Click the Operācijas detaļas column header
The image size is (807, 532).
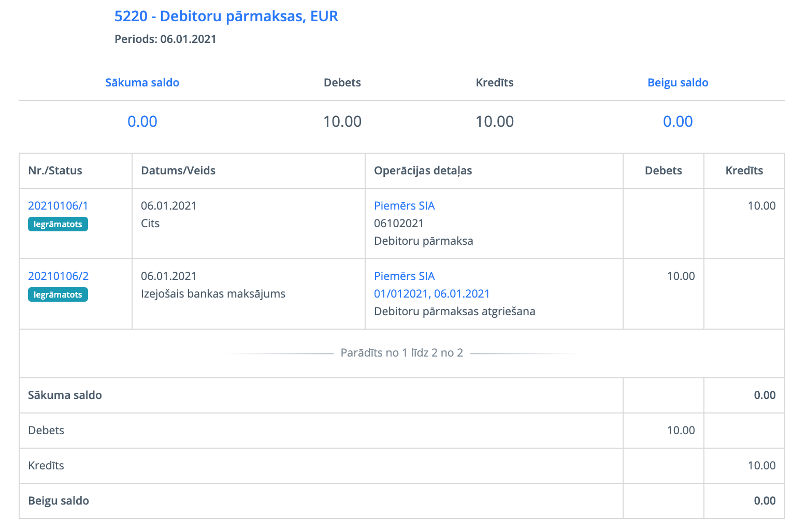pyautogui.click(x=423, y=171)
